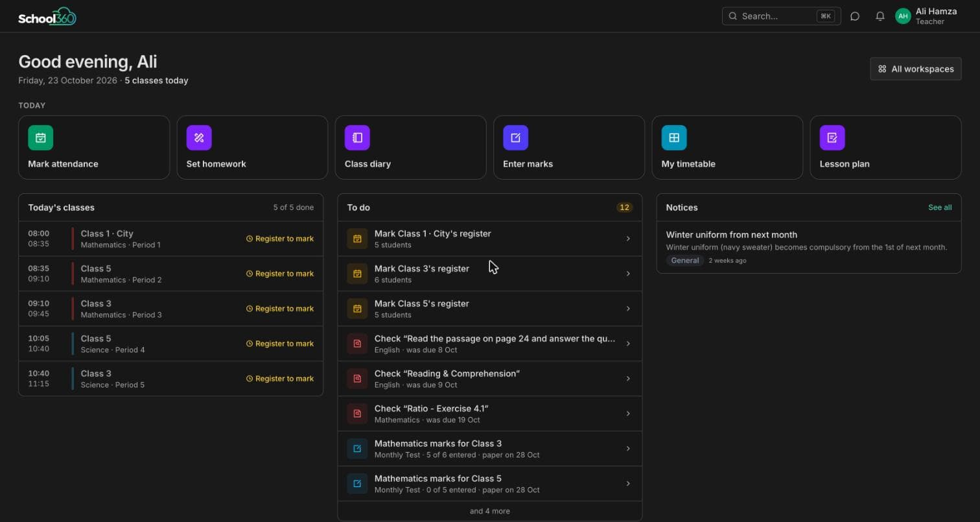
Task: Click the "5 of 5 done" status text
Action: (x=294, y=208)
